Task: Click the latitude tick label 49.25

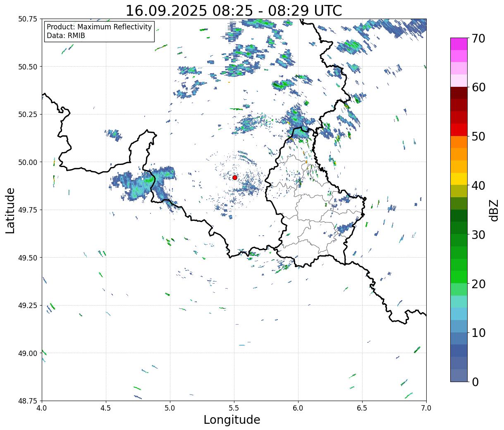Action: 28,306
